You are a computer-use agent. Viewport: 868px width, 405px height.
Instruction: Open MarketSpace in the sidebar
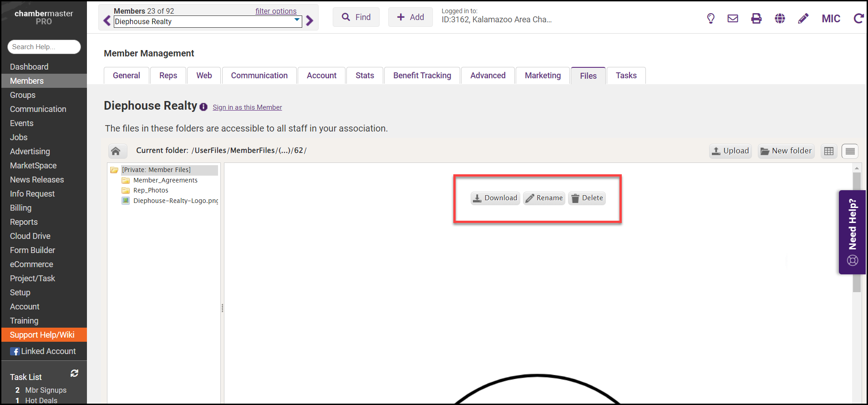pyautogui.click(x=44, y=166)
